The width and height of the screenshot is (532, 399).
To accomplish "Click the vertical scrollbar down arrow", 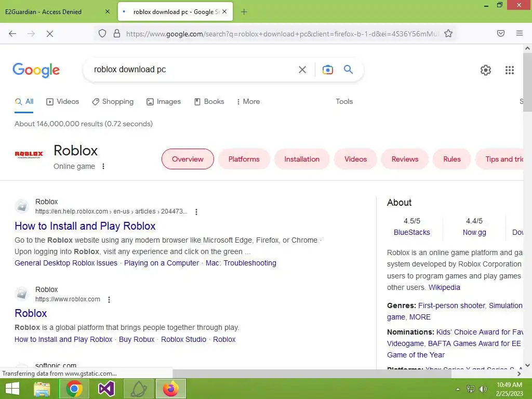I will (x=528, y=365).
